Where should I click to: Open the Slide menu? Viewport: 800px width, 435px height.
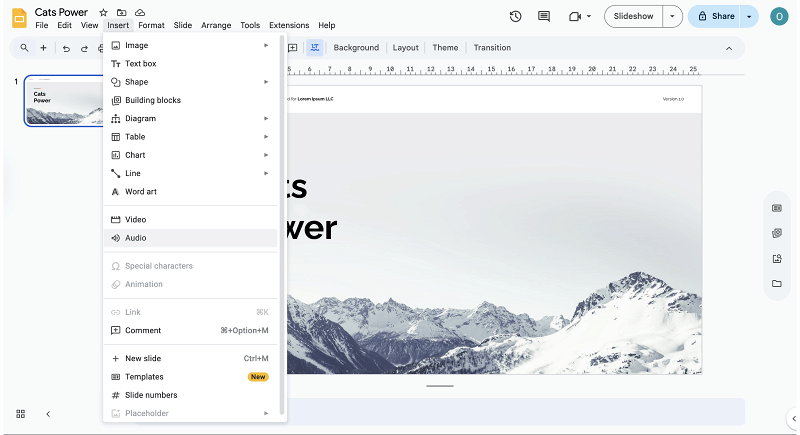[x=183, y=25]
